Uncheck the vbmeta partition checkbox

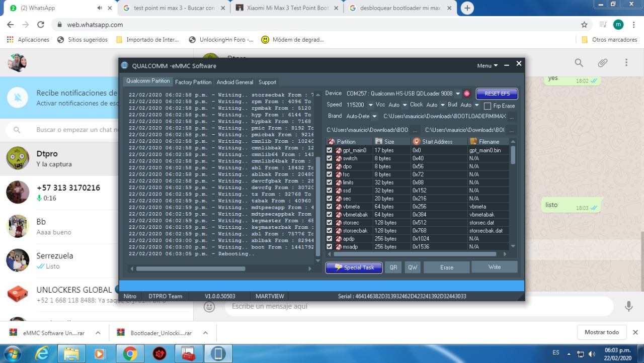[x=330, y=207]
